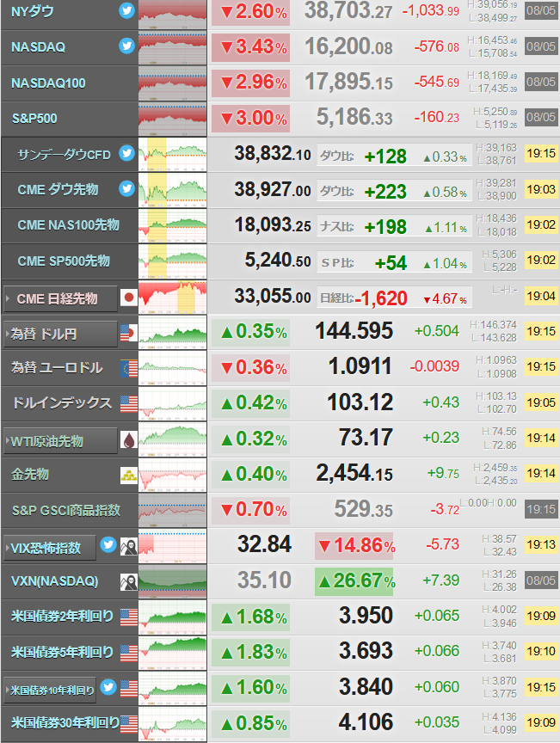This screenshot has width=560, height=743.
Task: Expand the 為替 ドル円 row arrow
Action: click(8, 334)
